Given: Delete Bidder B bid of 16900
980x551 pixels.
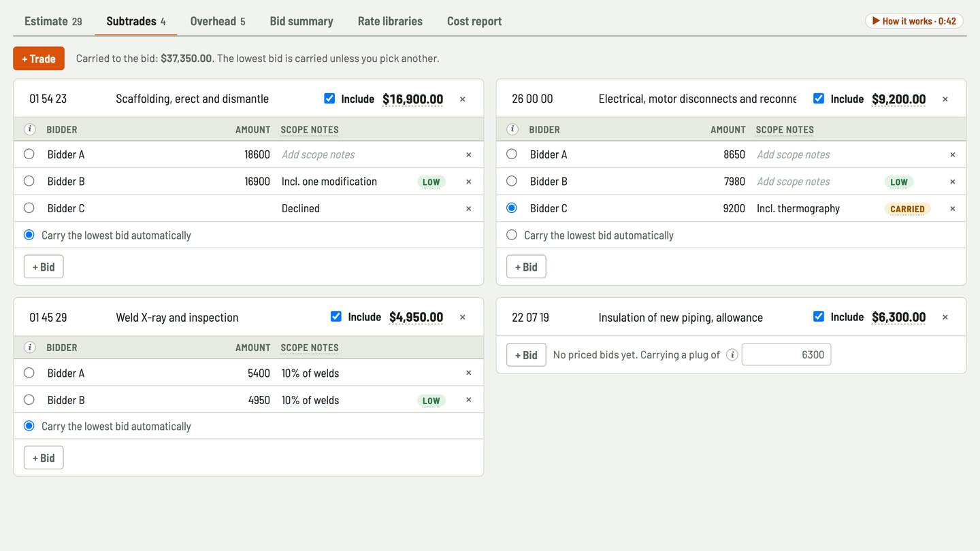Looking at the screenshot, I should click(468, 182).
